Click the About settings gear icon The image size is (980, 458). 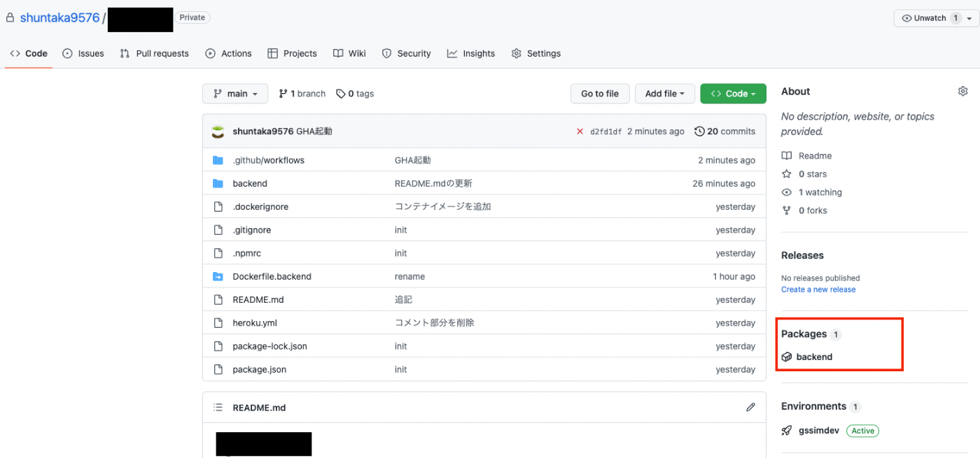[x=962, y=92]
